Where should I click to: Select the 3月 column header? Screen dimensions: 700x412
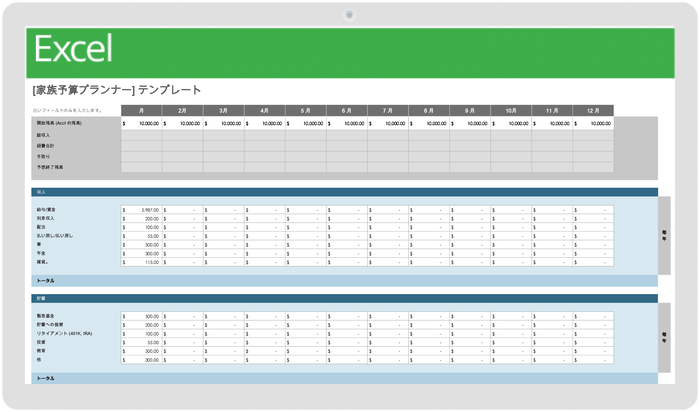[224, 111]
